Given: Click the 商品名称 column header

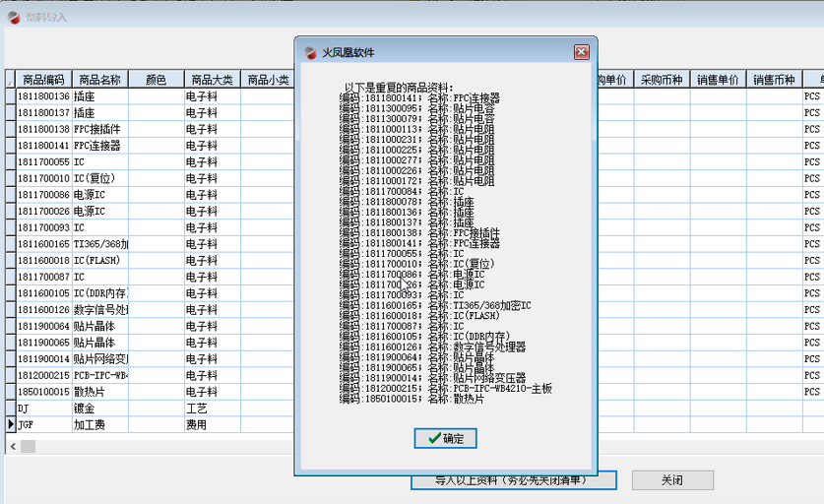Looking at the screenshot, I should pyautogui.click(x=99, y=80).
